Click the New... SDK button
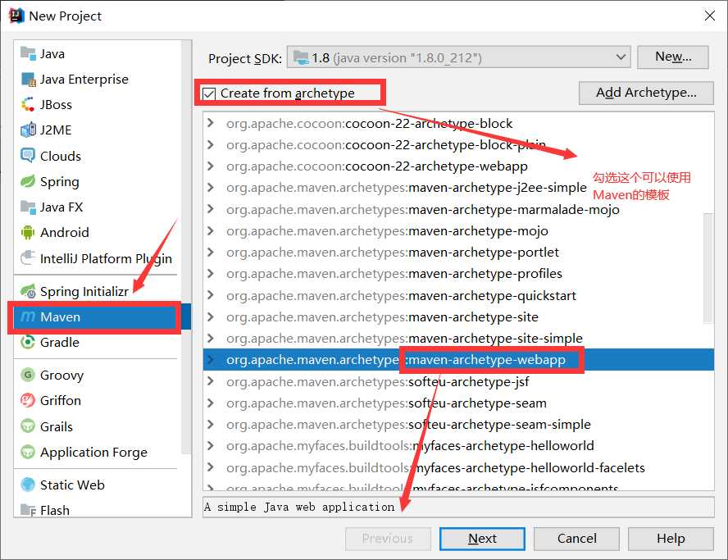Viewport: 728px width, 560px height. pyautogui.click(x=673, y=57)
